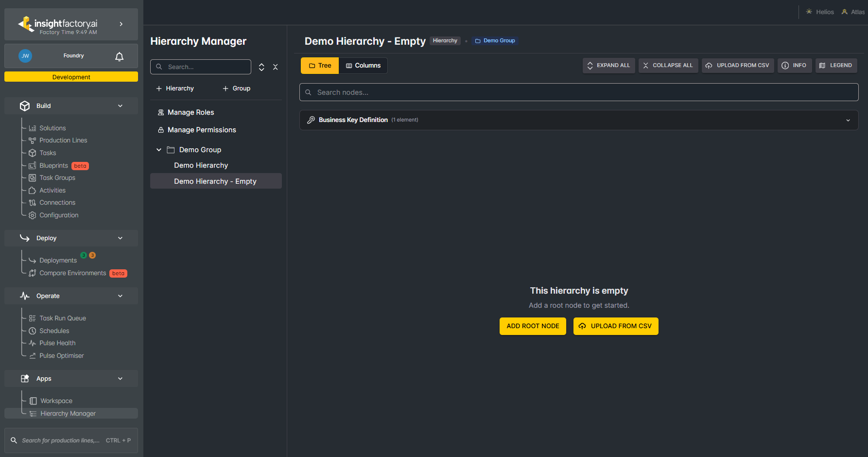Click the JW user avatar
This screenshot has width=868, height=457.
(x=25, y=56)
